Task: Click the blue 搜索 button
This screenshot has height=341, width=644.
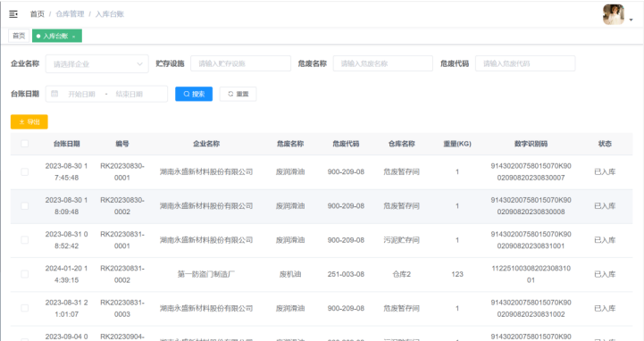Action: 194,94
